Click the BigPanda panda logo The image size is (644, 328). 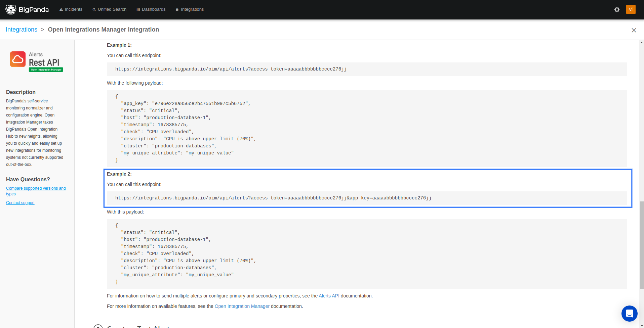tap(11, 9)
